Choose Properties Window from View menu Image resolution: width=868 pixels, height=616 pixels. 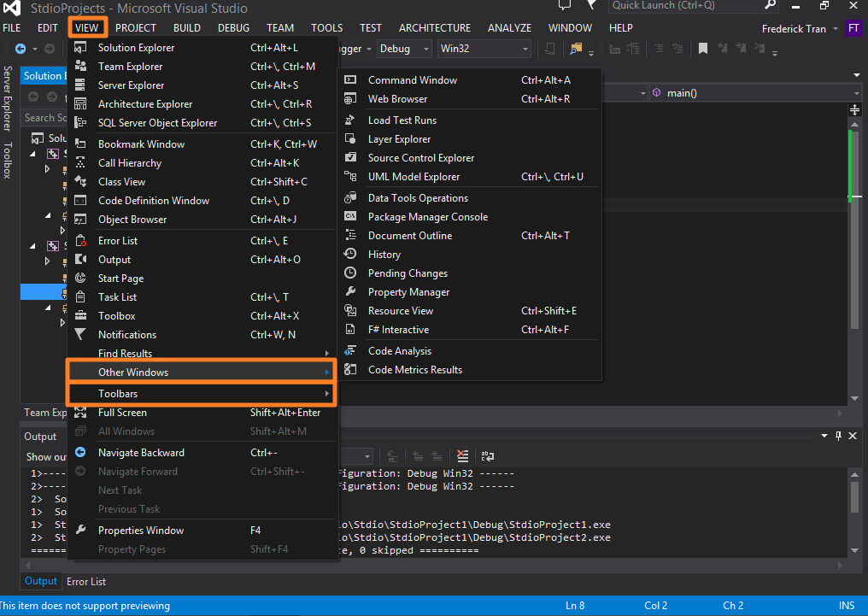(202, 531)
